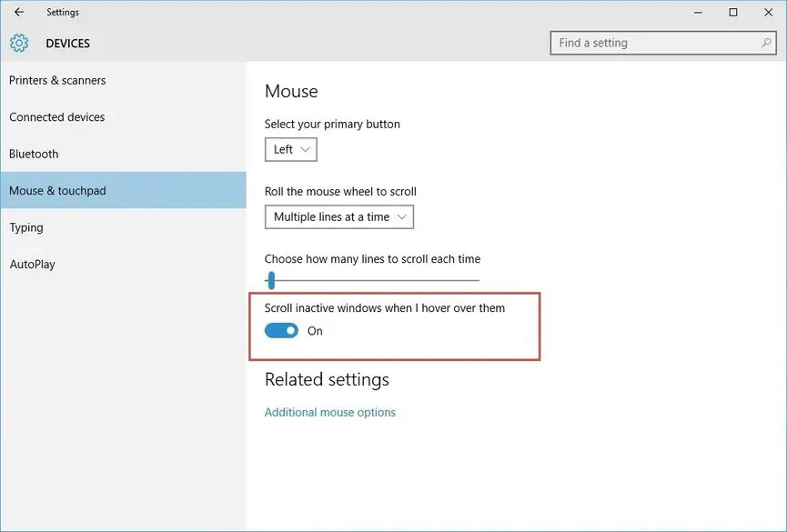Open the mouse wheel scroll dropdown
The width and height of the screenshot is (787, 532).
[338, 216]
